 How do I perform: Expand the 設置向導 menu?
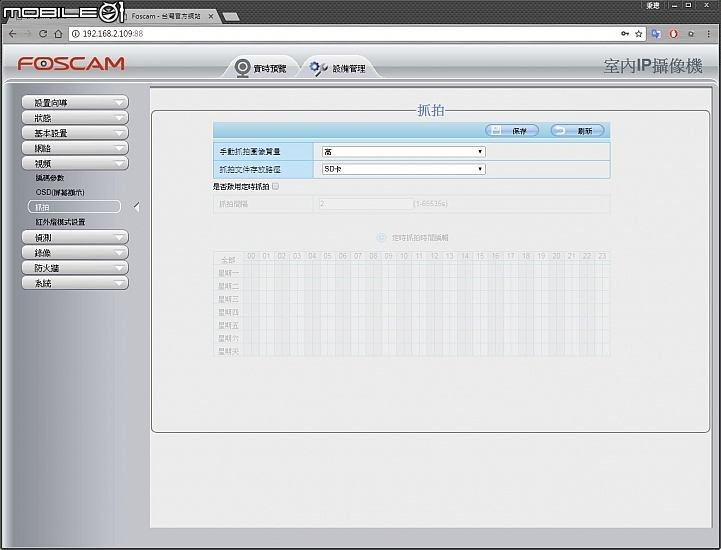75,103
